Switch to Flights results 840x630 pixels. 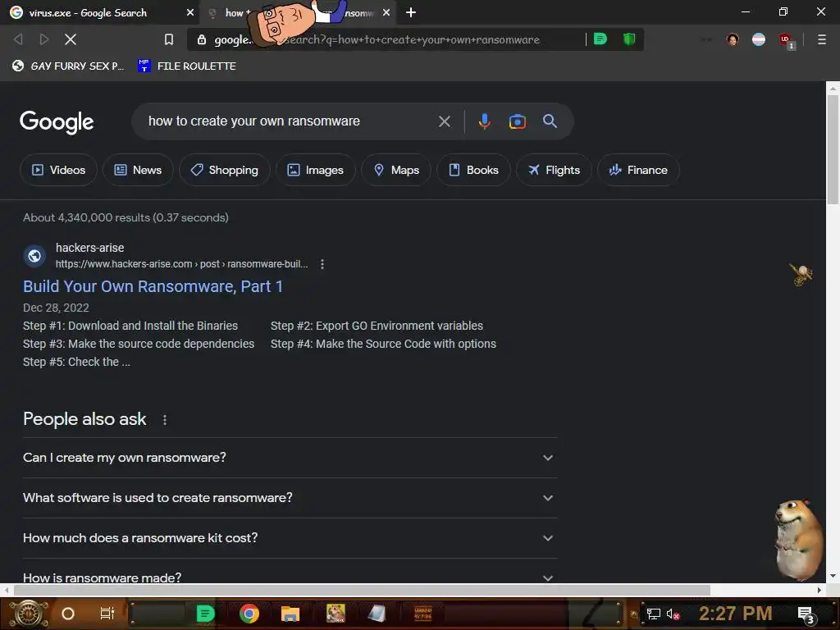[554, 171]
